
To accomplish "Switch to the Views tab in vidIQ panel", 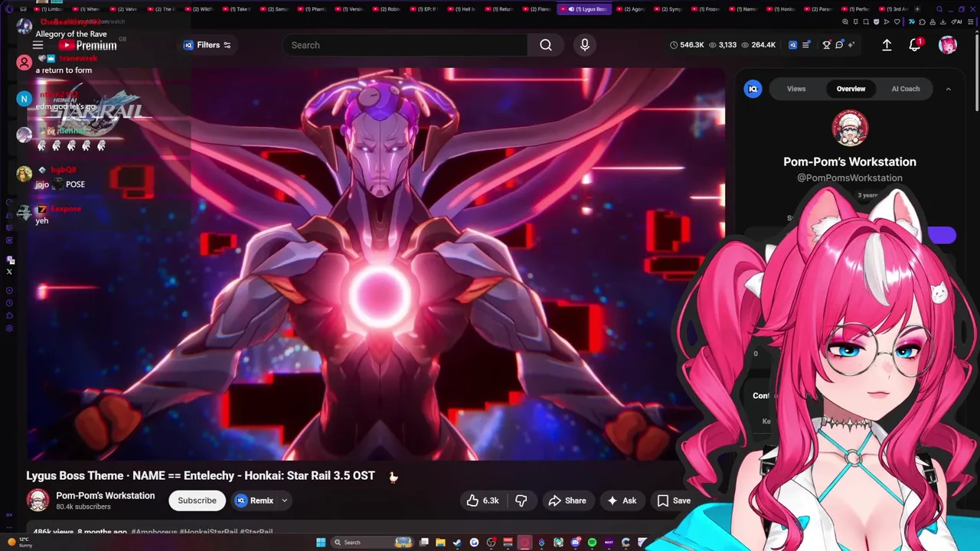I will (796, 89).
